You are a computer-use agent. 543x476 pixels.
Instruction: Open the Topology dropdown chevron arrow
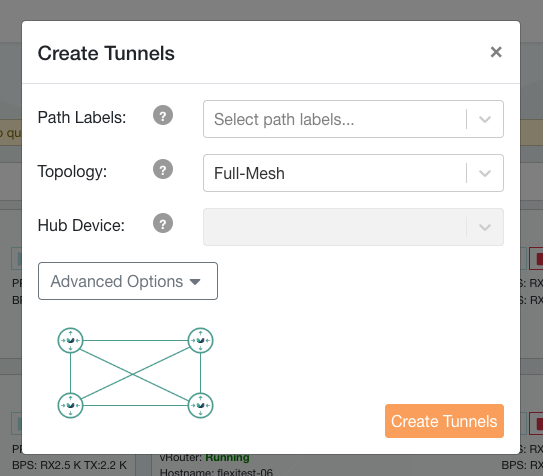tap(485, 173)
